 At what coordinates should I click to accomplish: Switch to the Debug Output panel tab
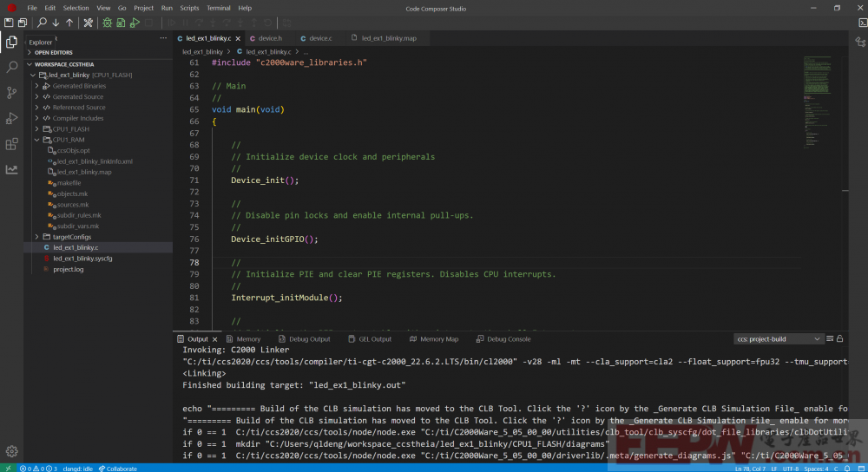(304, 339)
